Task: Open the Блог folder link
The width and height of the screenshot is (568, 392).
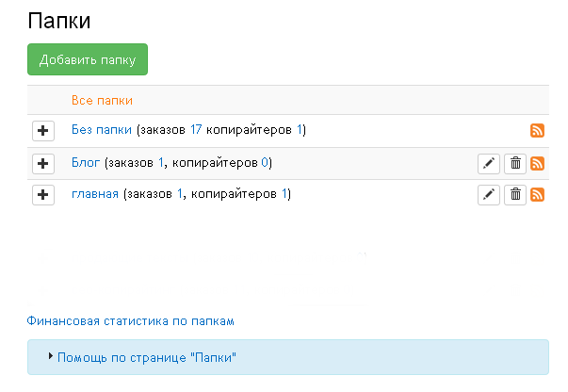Action: coord(86,163)
